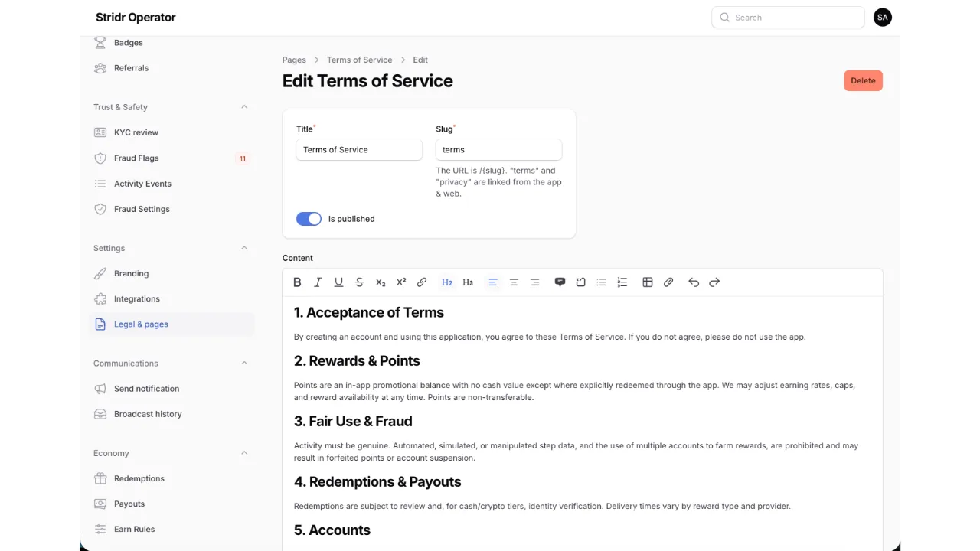Open the SA user avatar menu
This screenshot has height=551, width=980.
coord(883,17)
